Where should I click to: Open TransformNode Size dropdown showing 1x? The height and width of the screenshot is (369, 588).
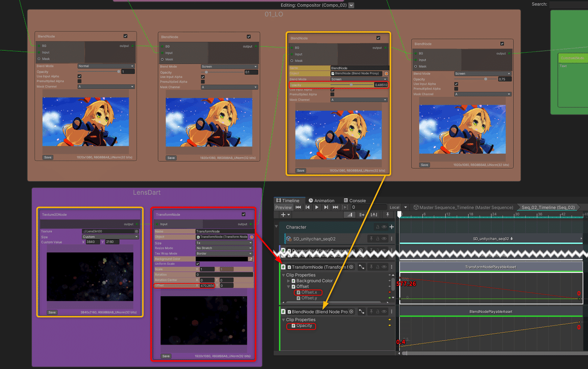coord(224,243)
